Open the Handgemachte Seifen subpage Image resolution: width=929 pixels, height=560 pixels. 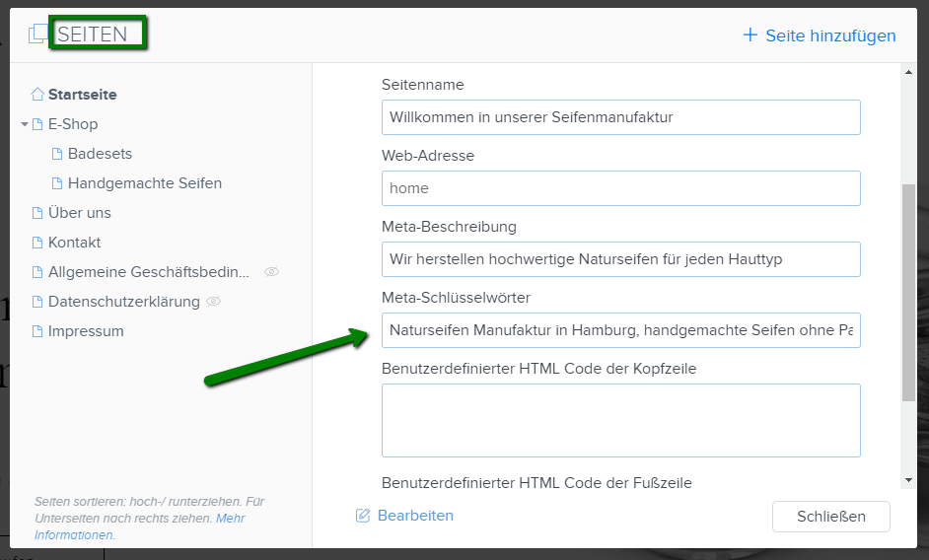click(145, 183)
